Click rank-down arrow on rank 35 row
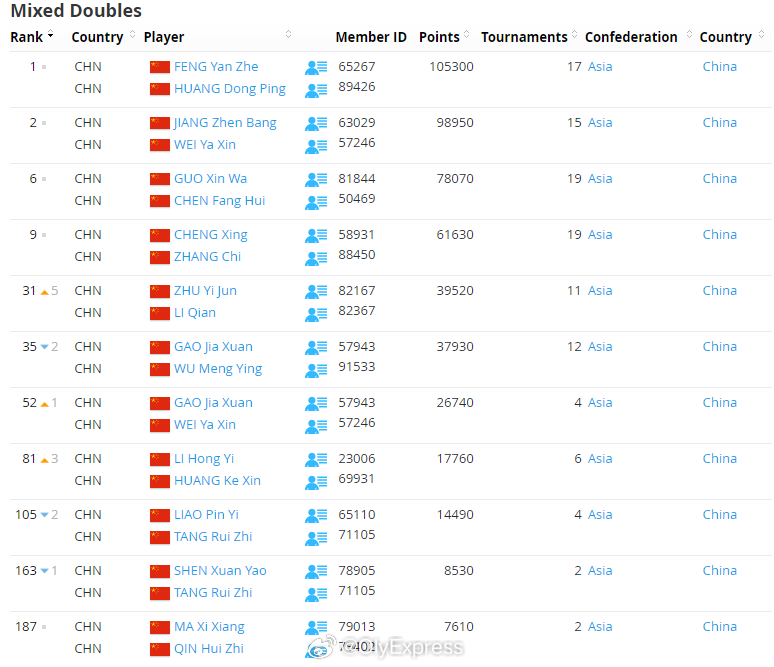This screenshot has height=667, width=774. coord(44,348)
